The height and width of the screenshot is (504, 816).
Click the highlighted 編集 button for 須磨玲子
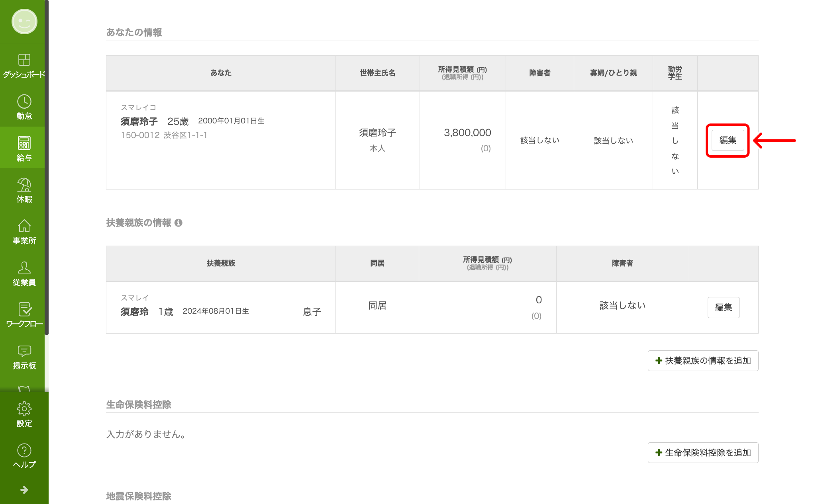click(x=728, y=140)
